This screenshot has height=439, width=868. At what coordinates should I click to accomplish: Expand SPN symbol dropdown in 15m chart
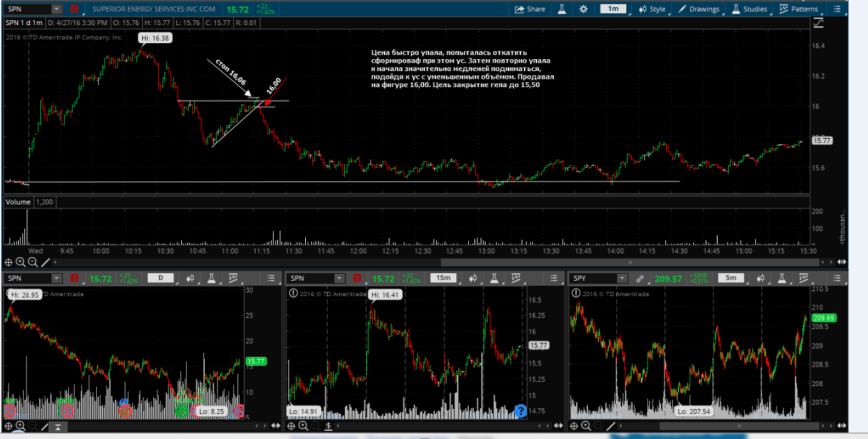pyautogui.click(x=339, y=279)
